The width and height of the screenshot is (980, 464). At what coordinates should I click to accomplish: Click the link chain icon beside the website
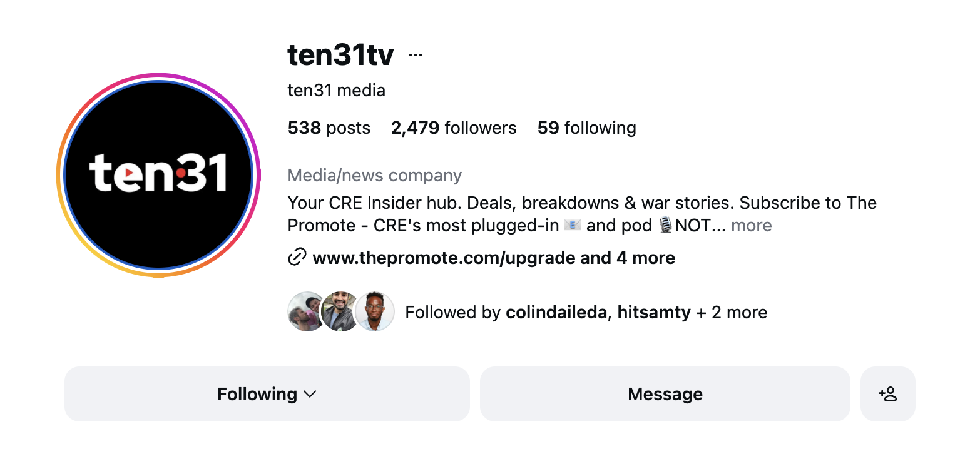point(295,256)
